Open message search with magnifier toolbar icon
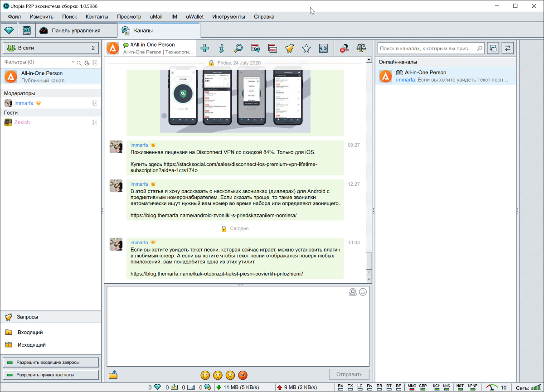The image size is (544, 392). 238,48
